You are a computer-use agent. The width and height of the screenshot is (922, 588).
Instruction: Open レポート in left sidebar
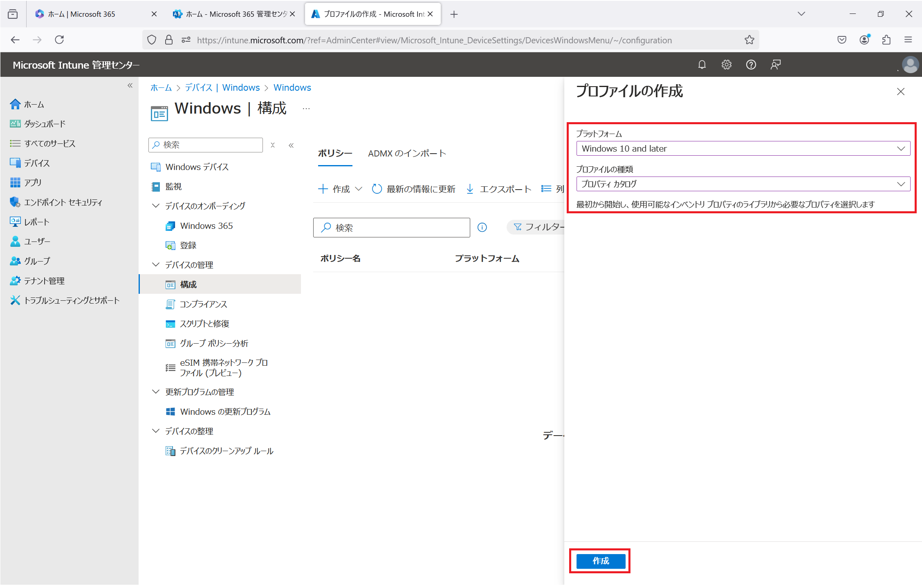tap(30, 222)
